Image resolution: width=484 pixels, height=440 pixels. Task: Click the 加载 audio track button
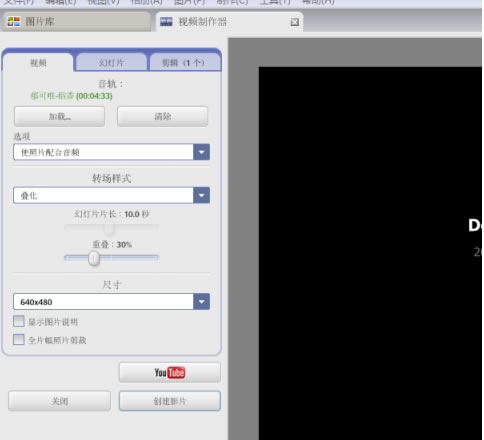(x=59, y=116)
